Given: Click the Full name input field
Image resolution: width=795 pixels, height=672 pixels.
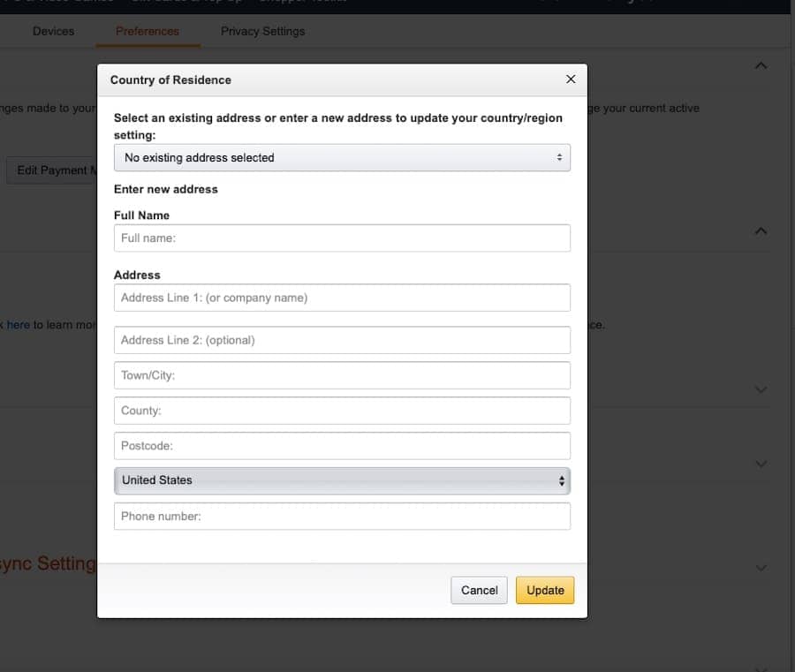Looking at the screenshot, I should pyautogui.click(x=342, y=238).
